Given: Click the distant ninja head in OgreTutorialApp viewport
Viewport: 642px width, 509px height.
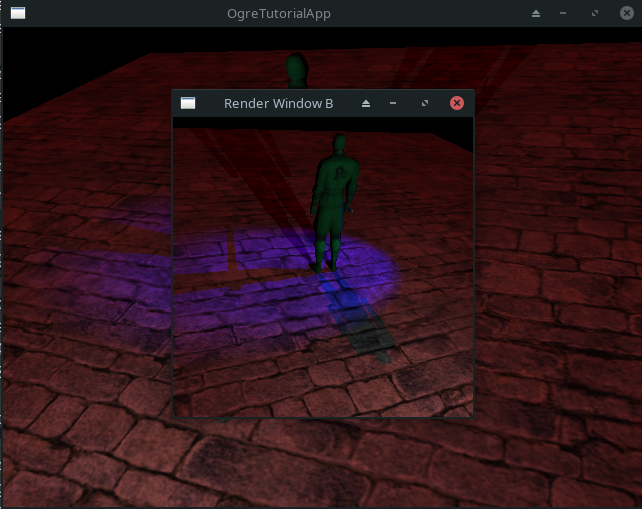Looking at the screenshot, I should (x=297, y=68).
